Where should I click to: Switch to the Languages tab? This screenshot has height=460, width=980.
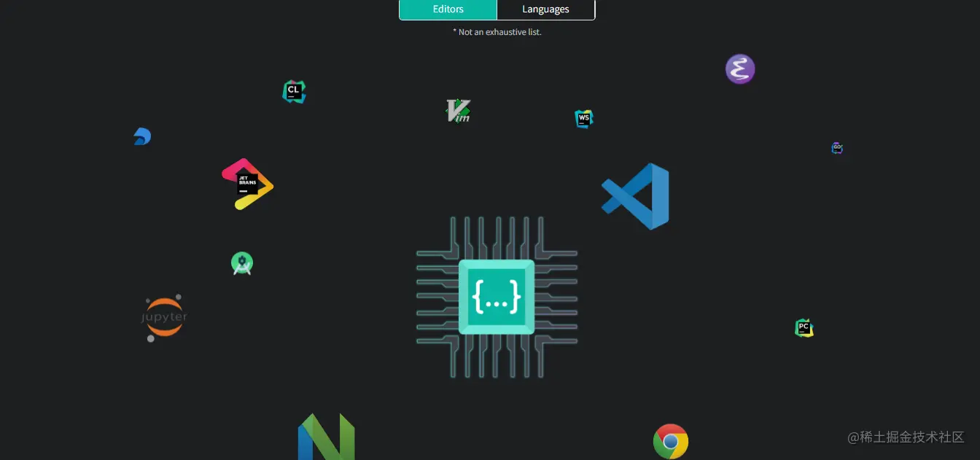pyautogui.click(x=545, y=9)
